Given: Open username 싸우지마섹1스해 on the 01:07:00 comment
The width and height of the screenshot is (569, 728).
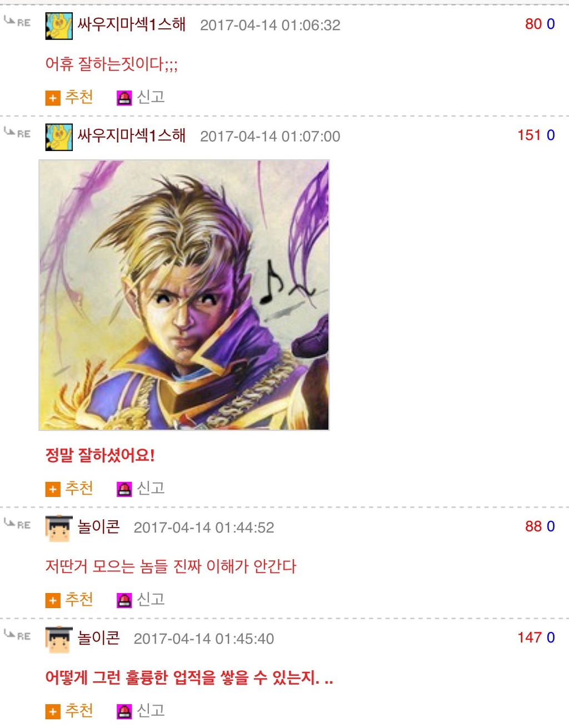Looking at the screenshot, I should [x=132, y=135].
